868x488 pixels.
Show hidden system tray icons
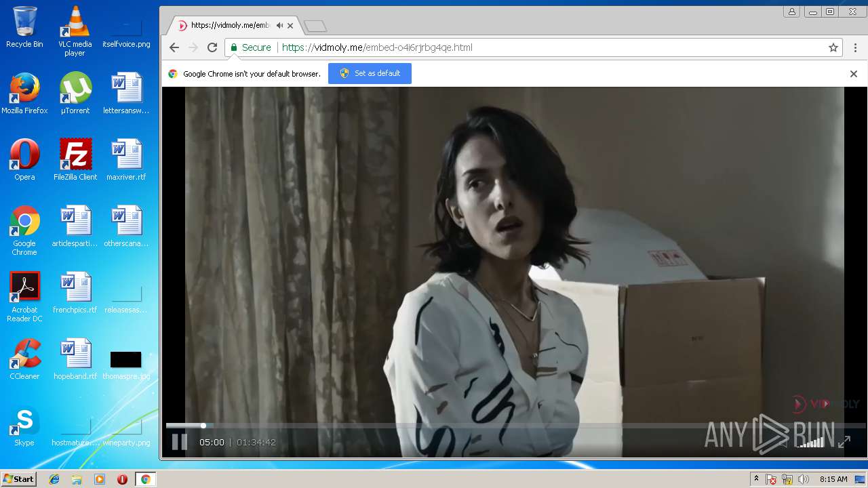pos(756,479)
